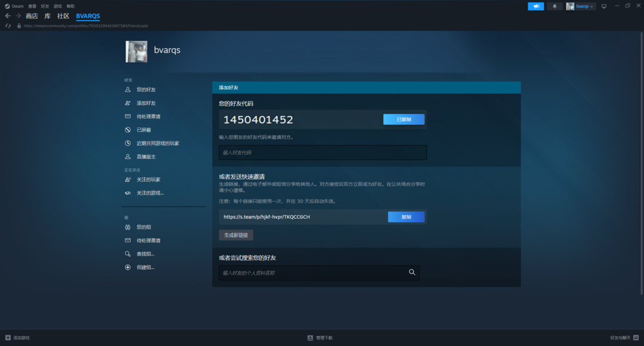Switch to the BVARQS tab
644x346 pixels.
pyautogui.click(x=88, y=16)
